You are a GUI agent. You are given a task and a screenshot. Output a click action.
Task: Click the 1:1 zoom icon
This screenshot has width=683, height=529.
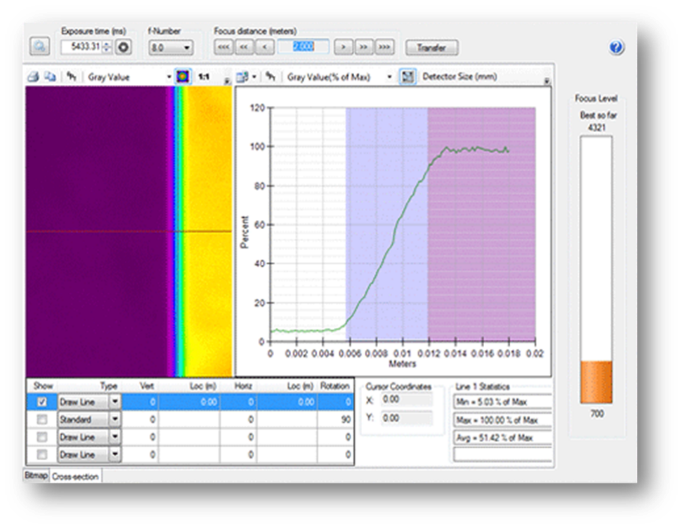tap(204, 76)
